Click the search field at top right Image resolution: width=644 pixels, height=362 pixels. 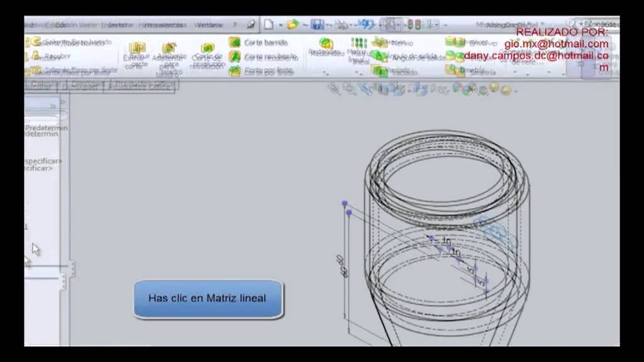click(x=599, y=25)
